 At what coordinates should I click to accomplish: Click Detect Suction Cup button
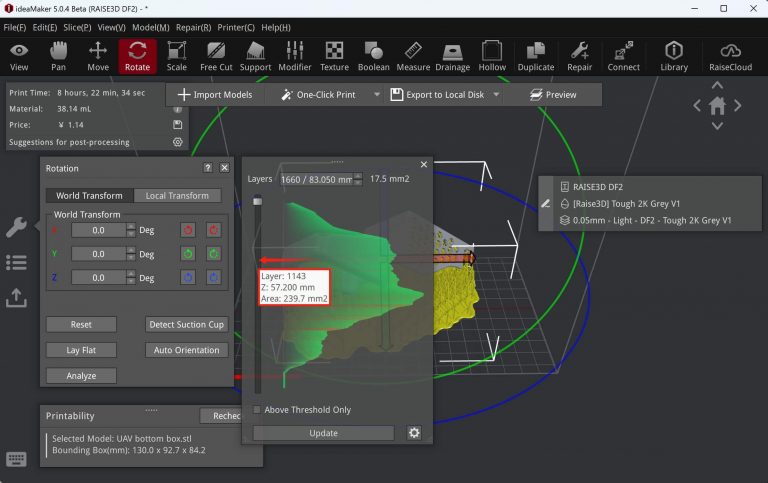187,324
